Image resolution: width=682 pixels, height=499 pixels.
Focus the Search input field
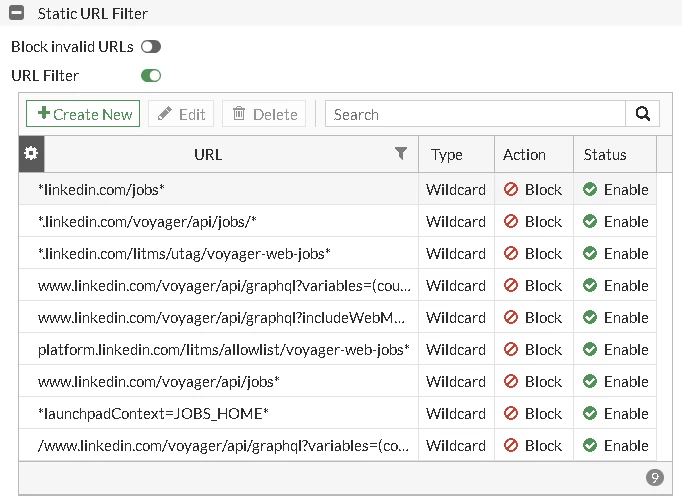click(x=475, y=114)
